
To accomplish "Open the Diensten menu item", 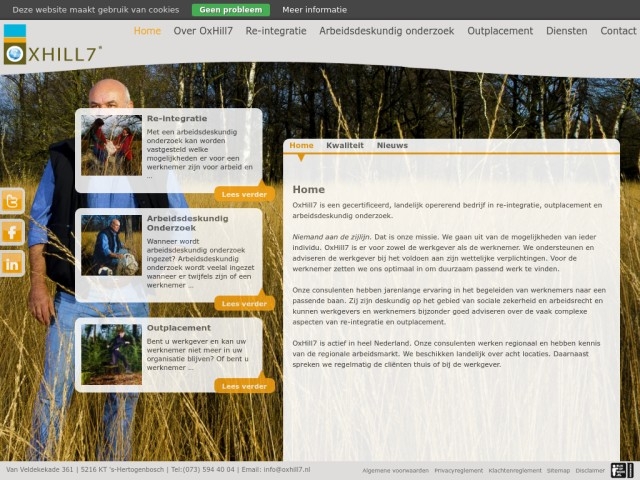I will [566, 31].
